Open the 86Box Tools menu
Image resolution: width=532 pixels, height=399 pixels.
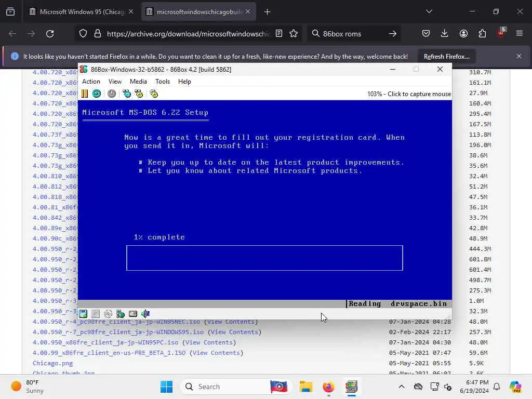coord(163,82)
